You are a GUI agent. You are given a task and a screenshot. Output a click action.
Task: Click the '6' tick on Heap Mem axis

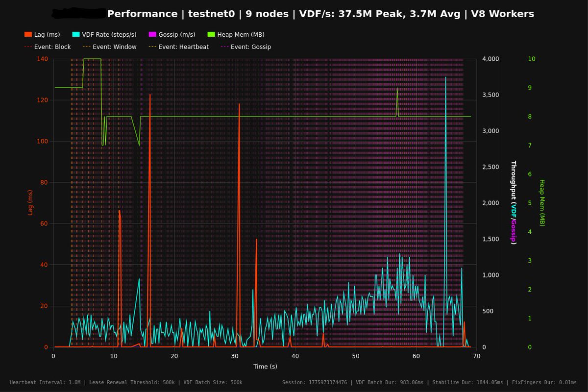point(529,174)
